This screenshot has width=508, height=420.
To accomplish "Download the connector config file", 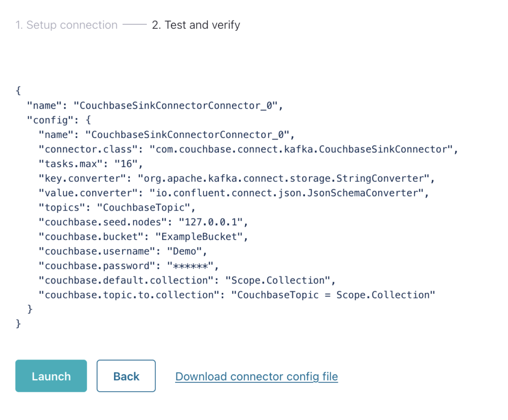I will [x=256, y=376].
